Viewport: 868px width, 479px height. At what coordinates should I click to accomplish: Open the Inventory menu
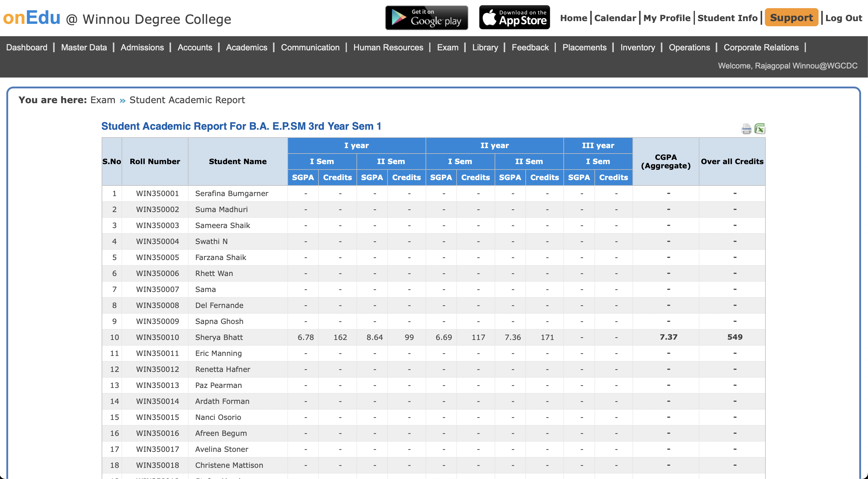point(638,48)
